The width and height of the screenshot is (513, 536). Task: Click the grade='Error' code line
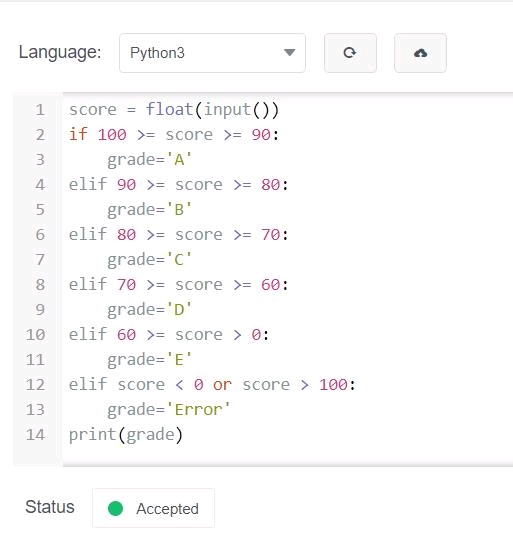(169, 410)
